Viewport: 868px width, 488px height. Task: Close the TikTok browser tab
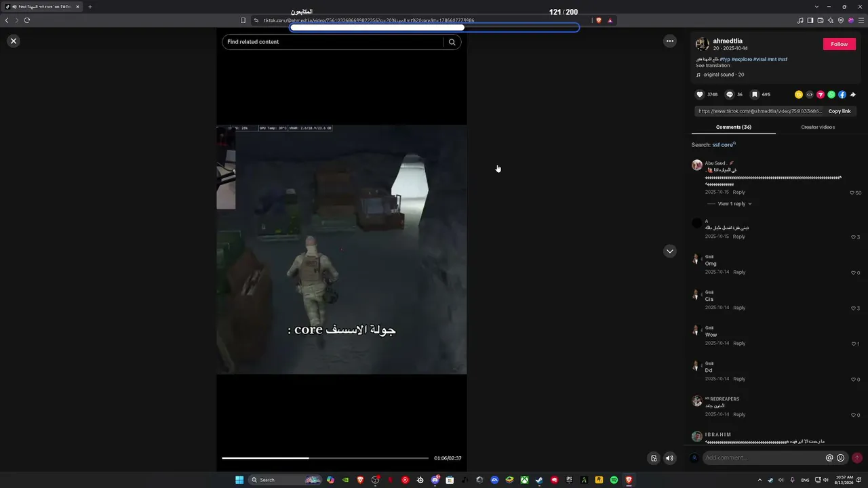[x=77, y=7]
